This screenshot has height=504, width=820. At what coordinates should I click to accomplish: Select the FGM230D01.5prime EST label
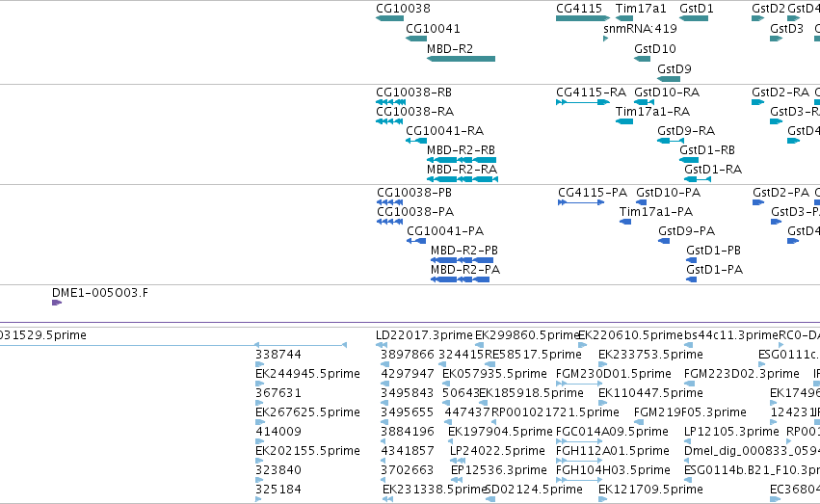[x=614, y=374]
